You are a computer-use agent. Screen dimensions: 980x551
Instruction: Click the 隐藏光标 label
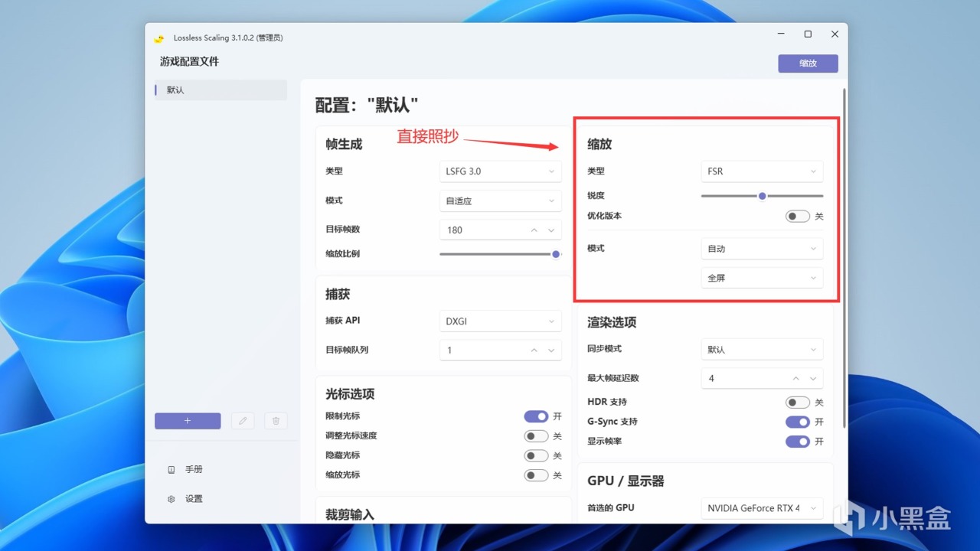click(342, 455)
